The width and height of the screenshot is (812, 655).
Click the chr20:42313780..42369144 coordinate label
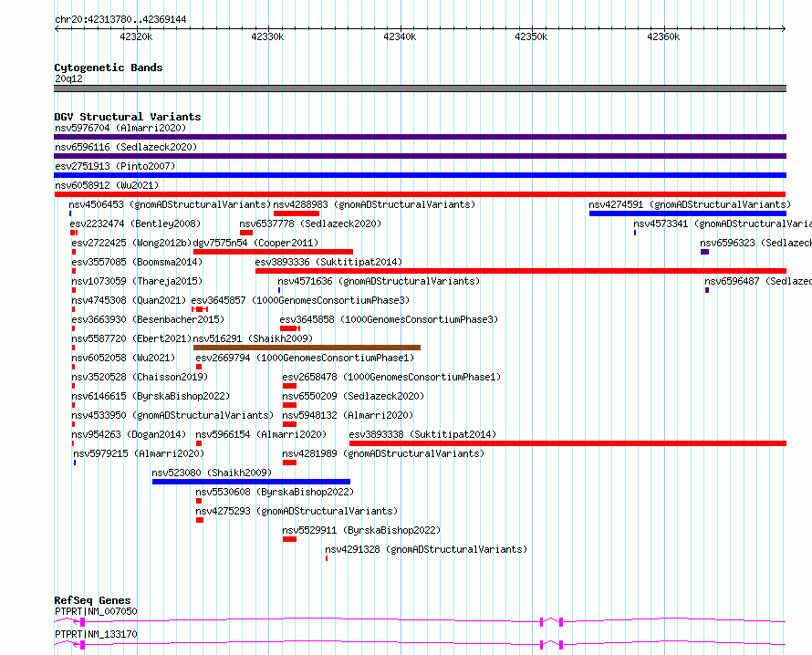coord(120,20)
